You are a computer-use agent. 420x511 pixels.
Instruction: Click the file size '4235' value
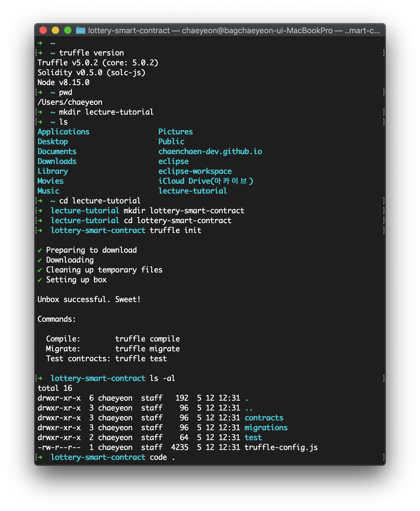pyautogui.click(x=180, y=447)
